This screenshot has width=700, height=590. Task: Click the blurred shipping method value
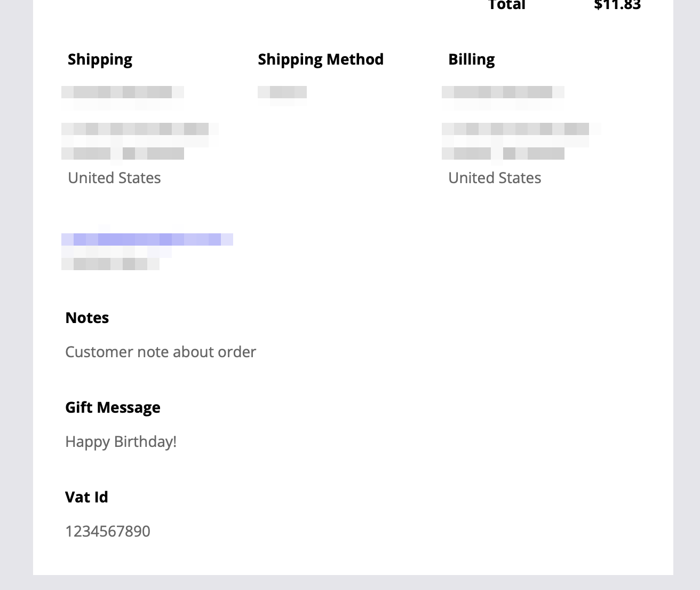coord(282,92)
